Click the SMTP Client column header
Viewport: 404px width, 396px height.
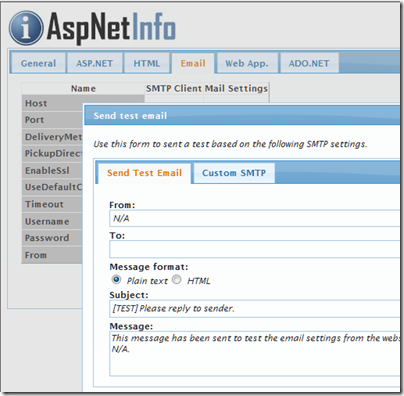tap(174, 88)
